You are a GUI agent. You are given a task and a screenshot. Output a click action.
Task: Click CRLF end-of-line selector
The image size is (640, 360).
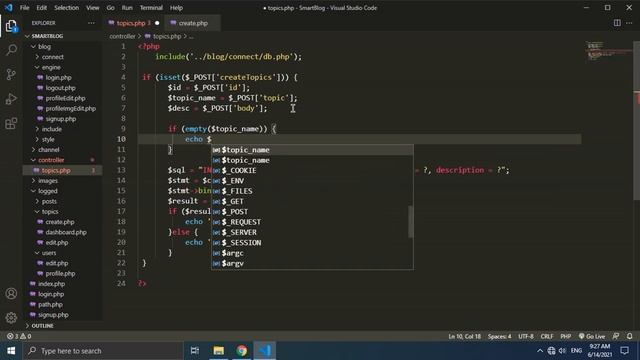547,336
